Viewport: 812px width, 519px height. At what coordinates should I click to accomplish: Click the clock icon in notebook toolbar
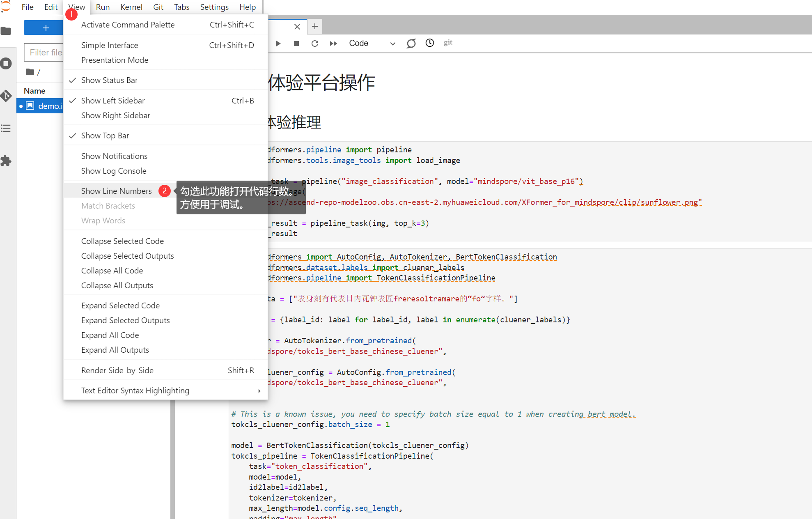tap(429, 43)
